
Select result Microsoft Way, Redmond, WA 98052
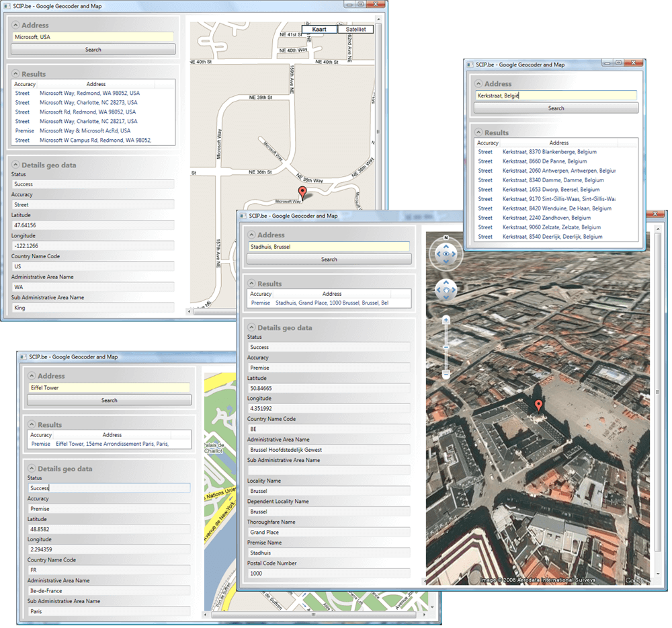tap(93, 93)
